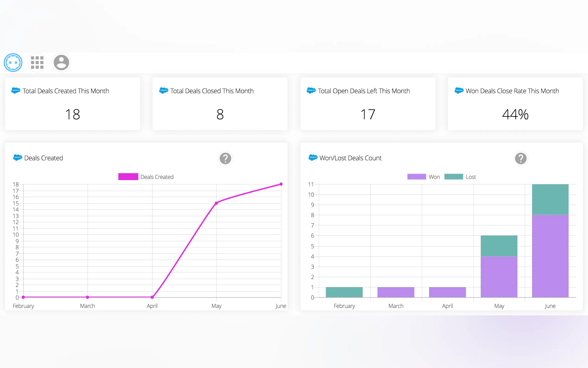Image resolution: width=588 pixels, height=368 pixels.
Task: Click Salesforce icon on Total Deals Created card
Action: (x=16, y=91)
